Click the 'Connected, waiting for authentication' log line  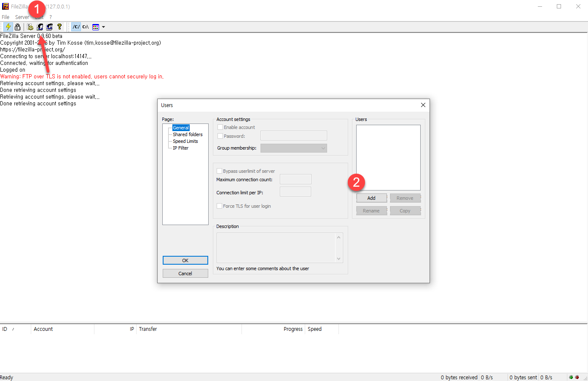[44, 63]
